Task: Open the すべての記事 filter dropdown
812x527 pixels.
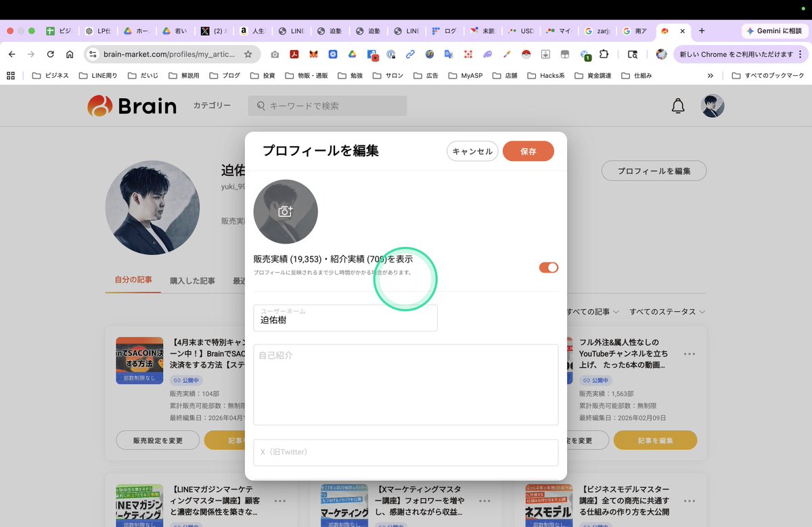Action: pos(592,312)
